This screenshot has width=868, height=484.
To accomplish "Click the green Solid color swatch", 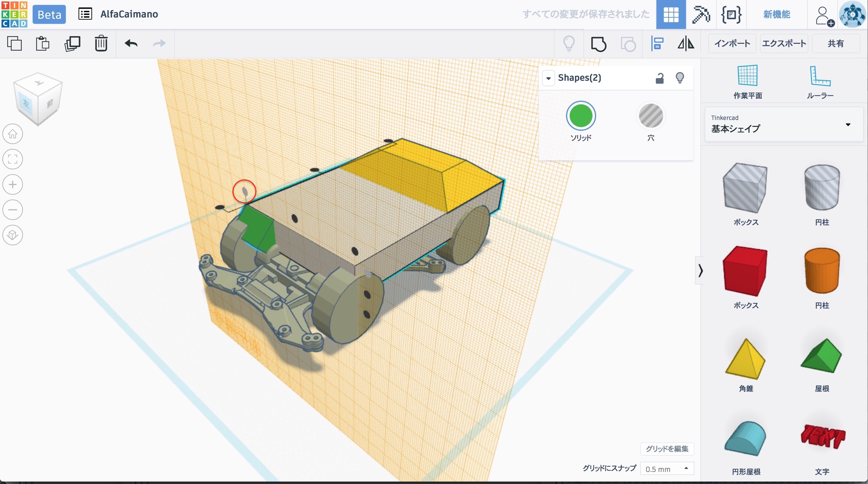I will click(x=580, y=116).
